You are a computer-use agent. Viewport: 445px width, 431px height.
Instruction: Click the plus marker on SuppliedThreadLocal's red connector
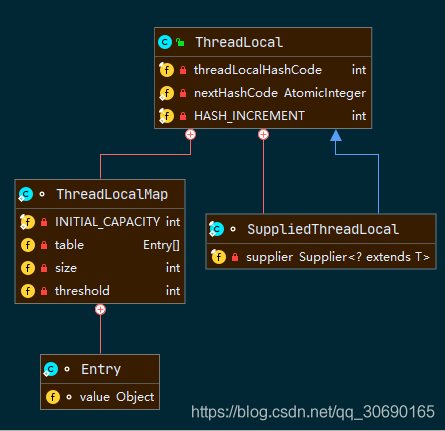[263, 135]
